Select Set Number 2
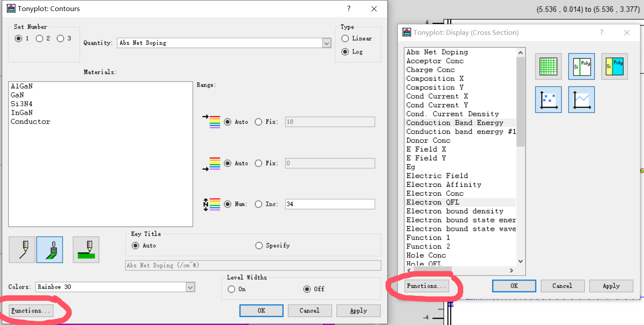This screenshot has width=644, height=325. 39,38
